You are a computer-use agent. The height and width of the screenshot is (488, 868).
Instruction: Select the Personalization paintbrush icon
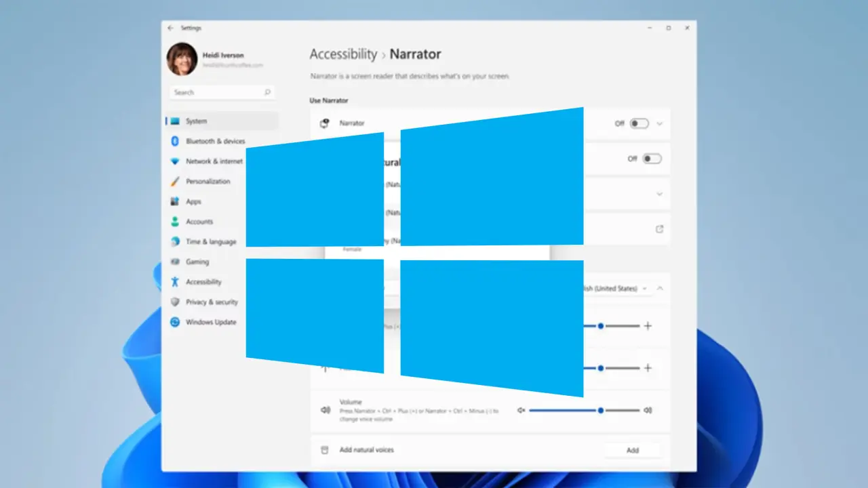coord(174,182)
